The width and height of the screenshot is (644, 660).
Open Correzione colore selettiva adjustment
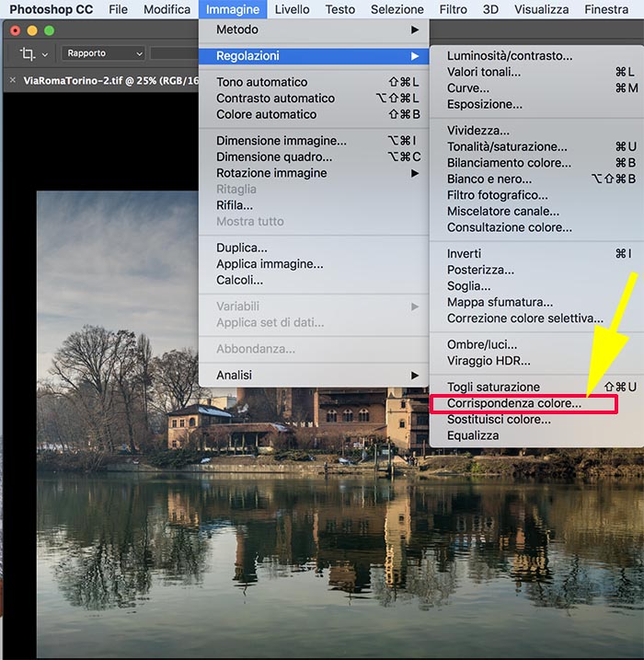[x=536, y=318]
